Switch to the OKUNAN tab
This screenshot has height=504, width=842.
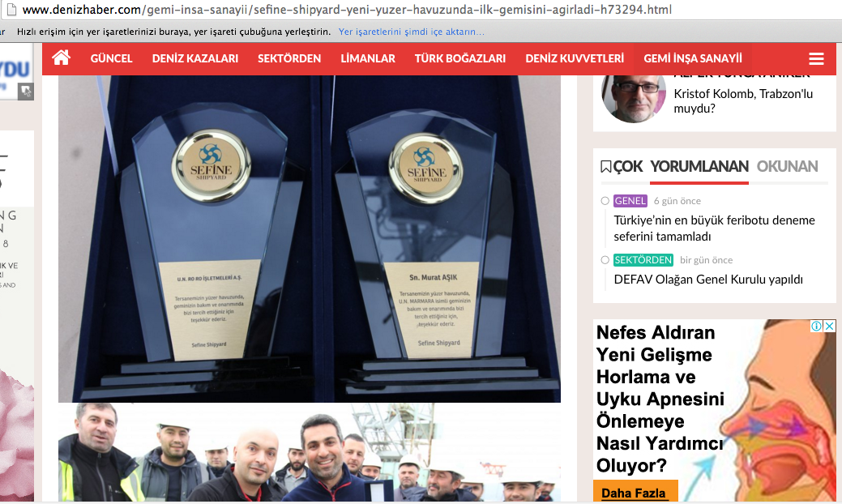point(787,166)
